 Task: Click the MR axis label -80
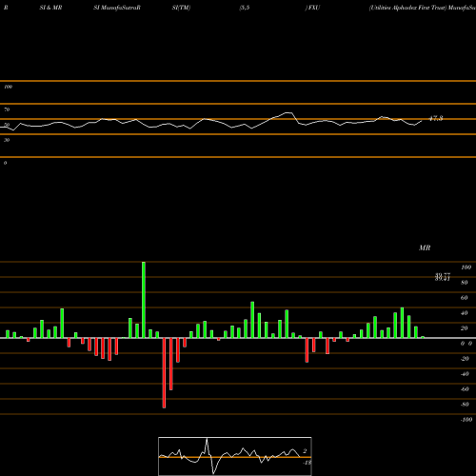pyautogui.click(x=465, y=405)
